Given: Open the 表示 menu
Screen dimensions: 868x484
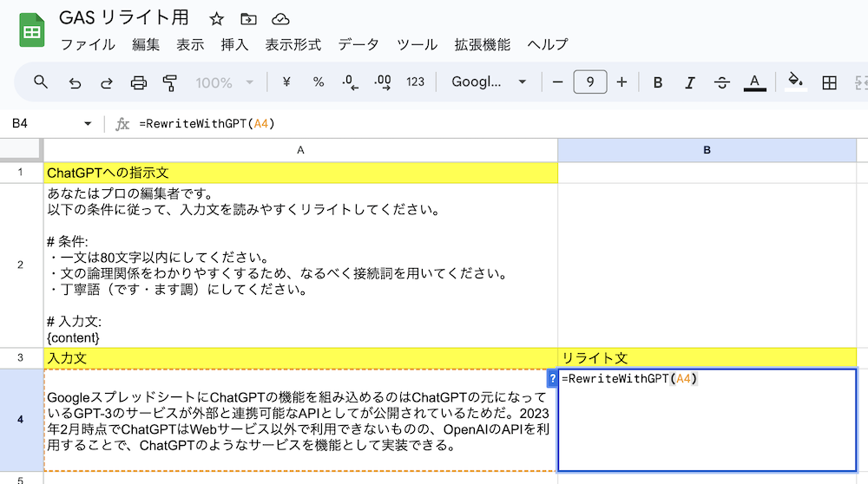Looking at the screenshot, I should [x=190, y=45].
